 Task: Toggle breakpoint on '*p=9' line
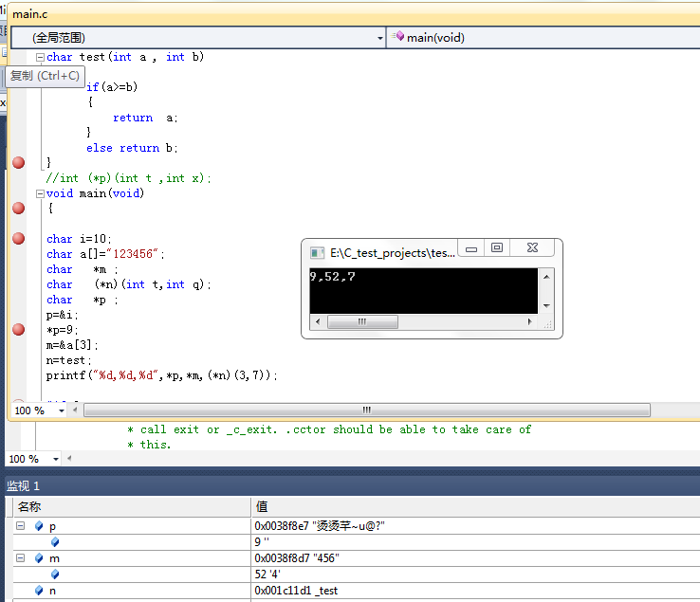[x=18, y=329]
